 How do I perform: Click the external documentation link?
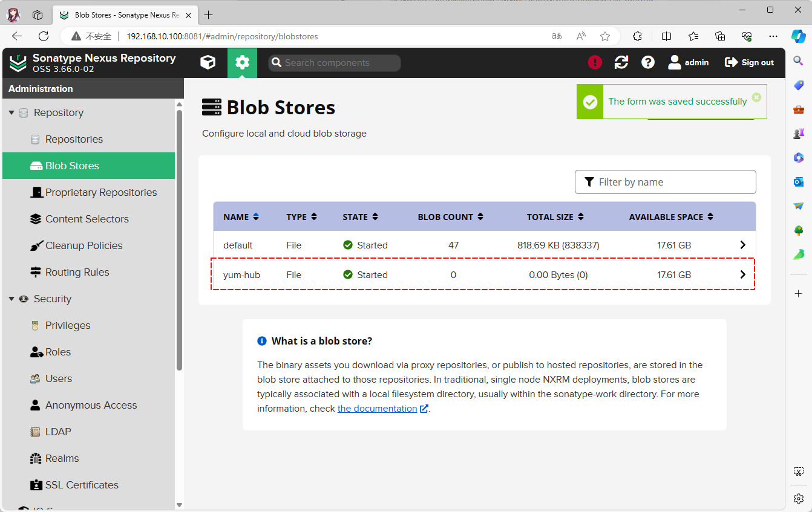click(x=377, y=409)
